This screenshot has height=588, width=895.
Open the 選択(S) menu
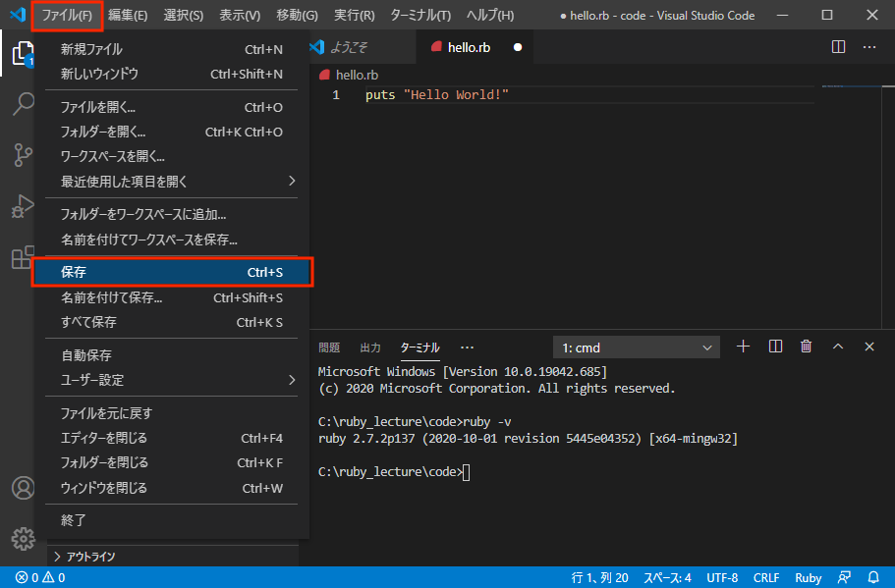click(x=183, y=15)
